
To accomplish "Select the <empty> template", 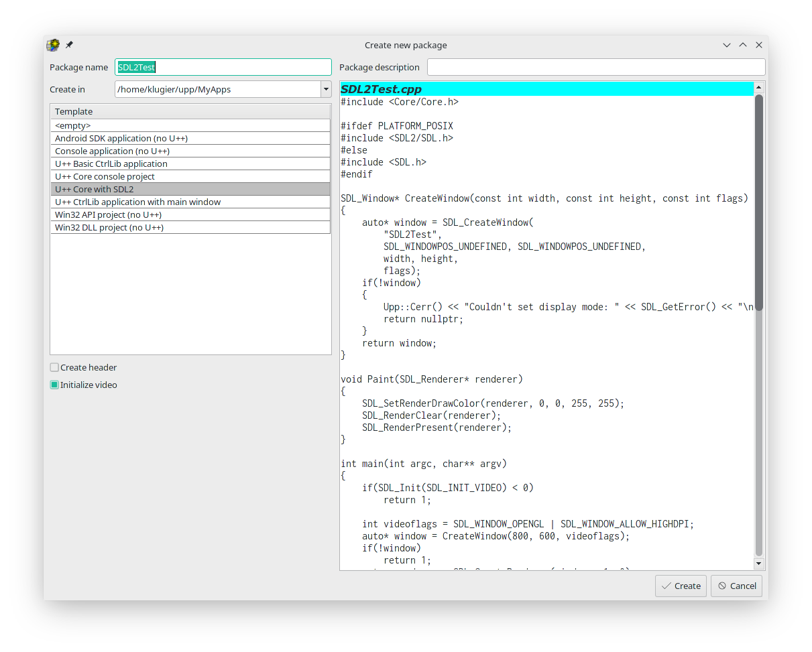I will [x=190, y=125].
